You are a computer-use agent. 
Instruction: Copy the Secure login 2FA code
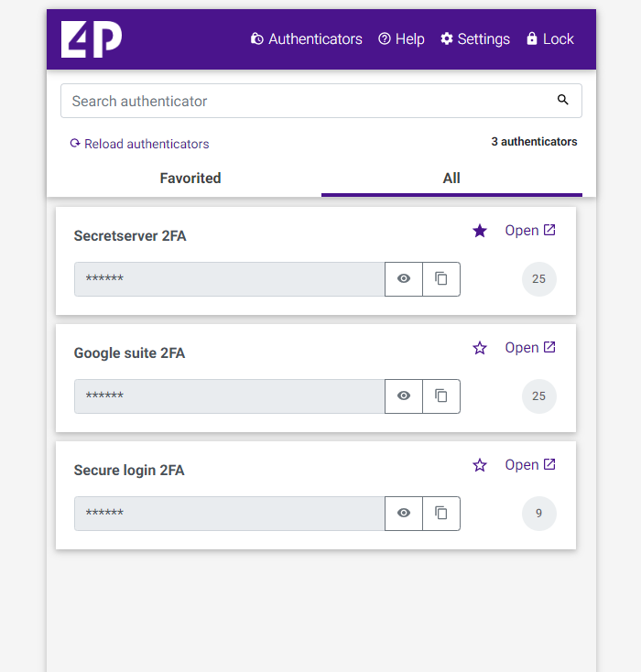point(441,514)
